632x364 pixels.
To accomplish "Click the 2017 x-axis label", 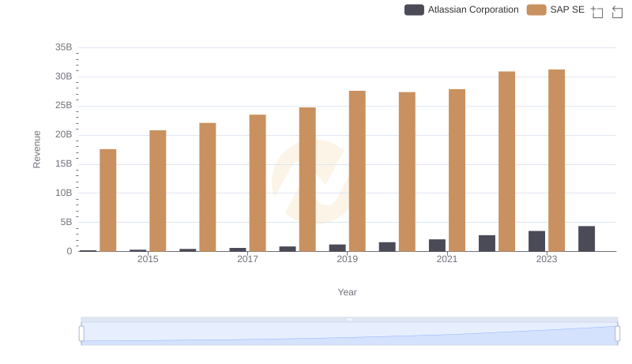I will click(247, 259).
